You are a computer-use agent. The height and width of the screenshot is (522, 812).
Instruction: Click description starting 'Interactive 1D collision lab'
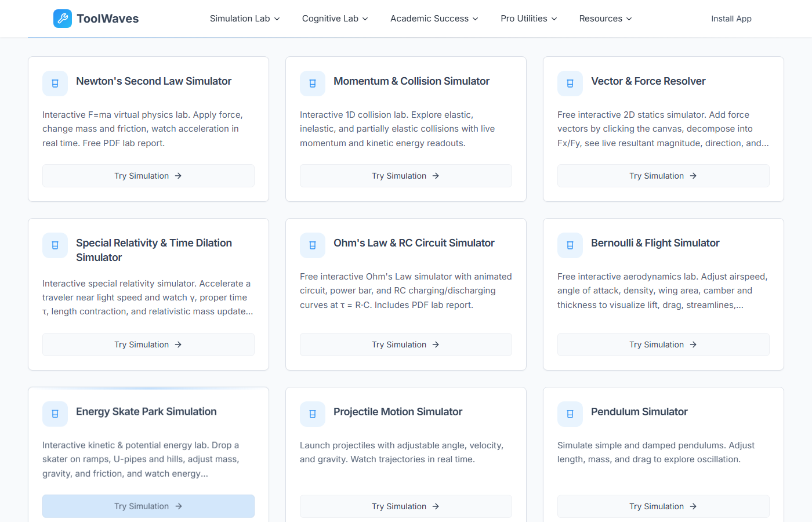tap(397, 129)
